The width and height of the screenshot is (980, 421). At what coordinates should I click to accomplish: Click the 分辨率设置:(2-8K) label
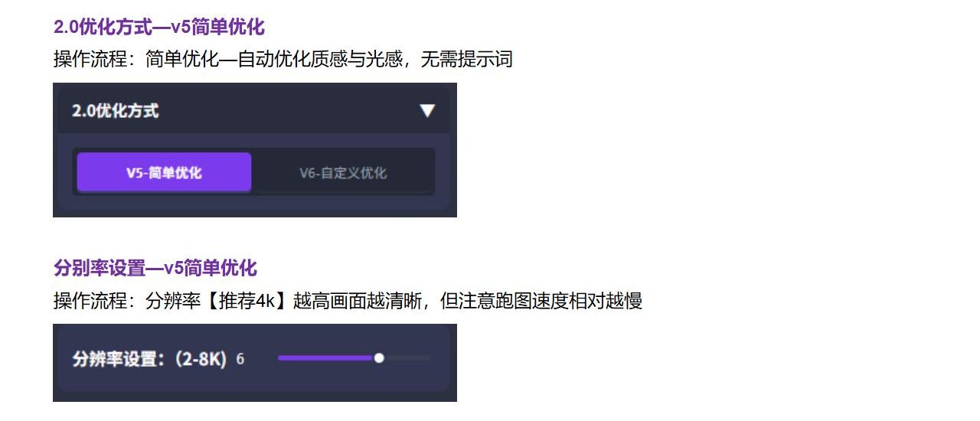tap(149, 359)
